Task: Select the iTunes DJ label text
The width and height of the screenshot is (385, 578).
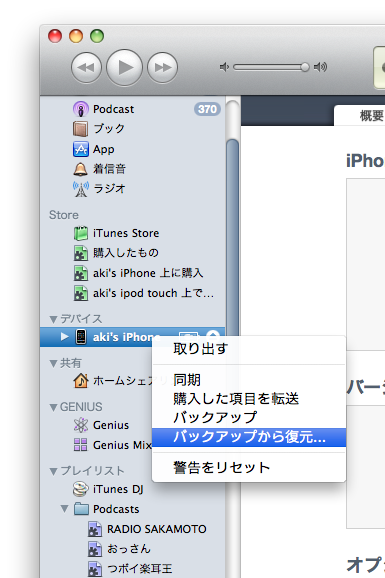Action: [118, 490]
